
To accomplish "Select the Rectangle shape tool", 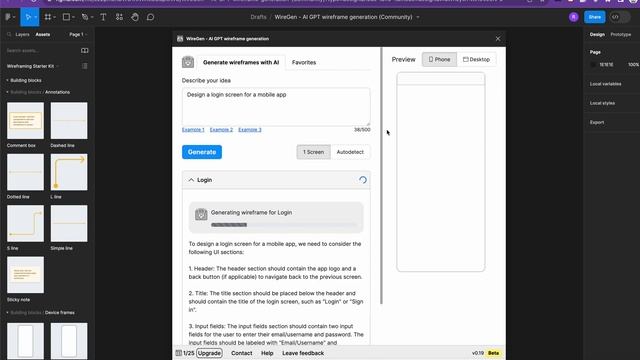I will click(66, 17).
